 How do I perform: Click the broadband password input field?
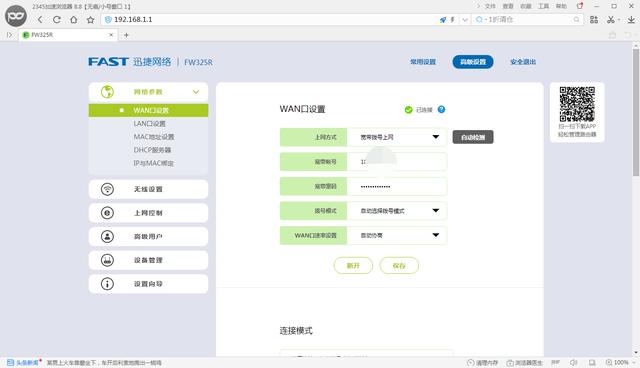(x=397, y=186)
